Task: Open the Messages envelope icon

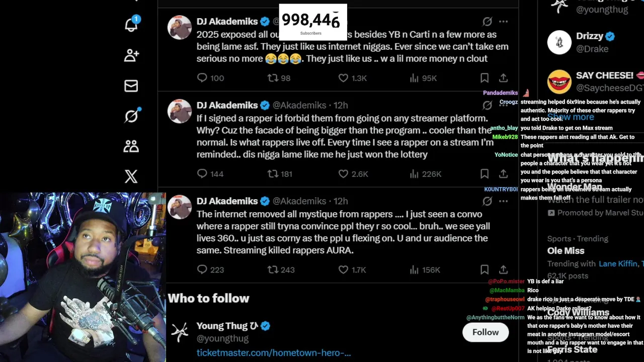Action: point(131,86)
